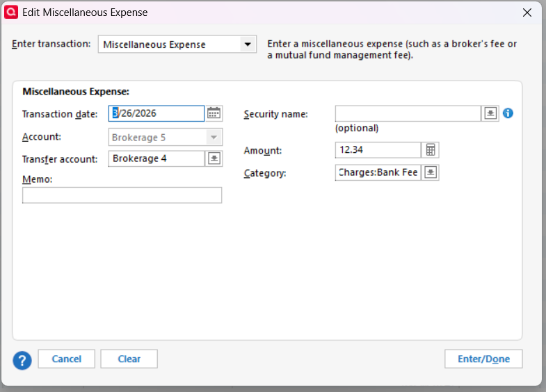The height and width of the screenshot is (392, 546).
Task: Click the blue help question mark icon
Action: coord(22,360)
